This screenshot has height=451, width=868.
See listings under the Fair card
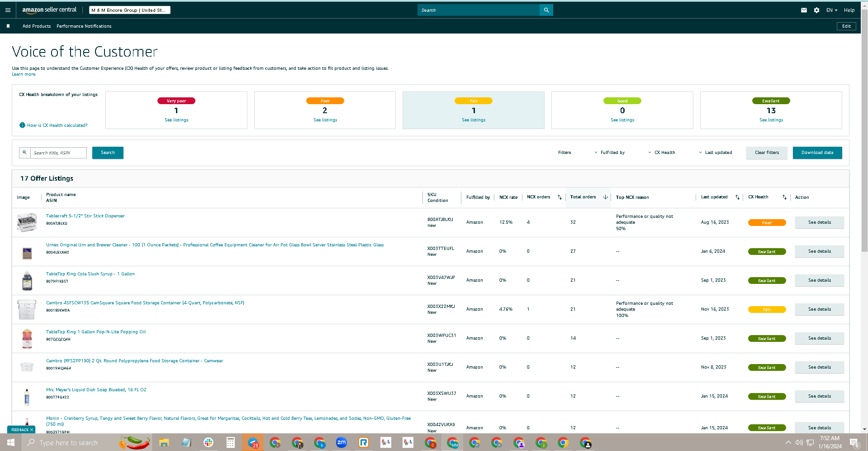474,120
